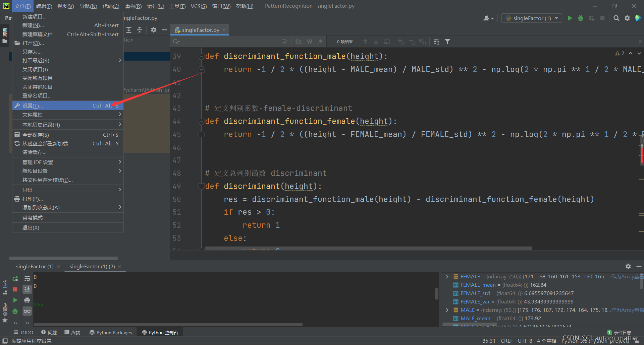Open Python Packages tool window
This screenshot has width=644, height=345.
click(x=111, y=332)
